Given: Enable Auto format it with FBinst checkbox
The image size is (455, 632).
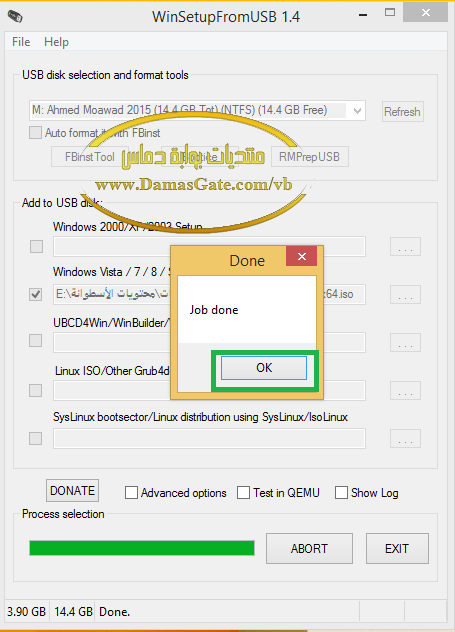Looking at the screenshot, I should (x=35, y=133).
